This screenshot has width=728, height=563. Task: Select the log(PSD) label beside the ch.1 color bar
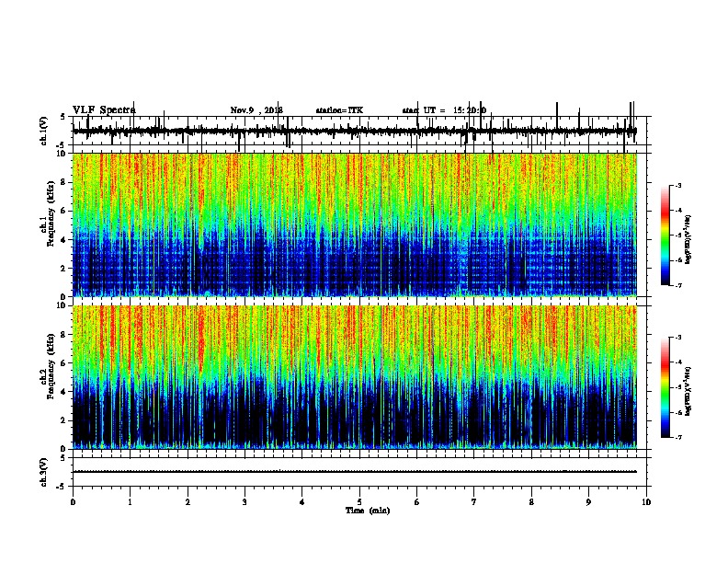pos(688,239)
